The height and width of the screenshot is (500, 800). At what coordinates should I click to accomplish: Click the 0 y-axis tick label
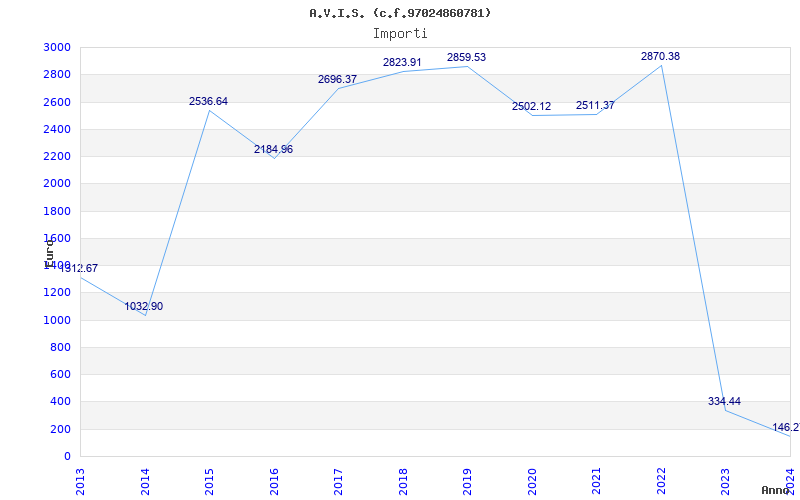coord(67,457)
